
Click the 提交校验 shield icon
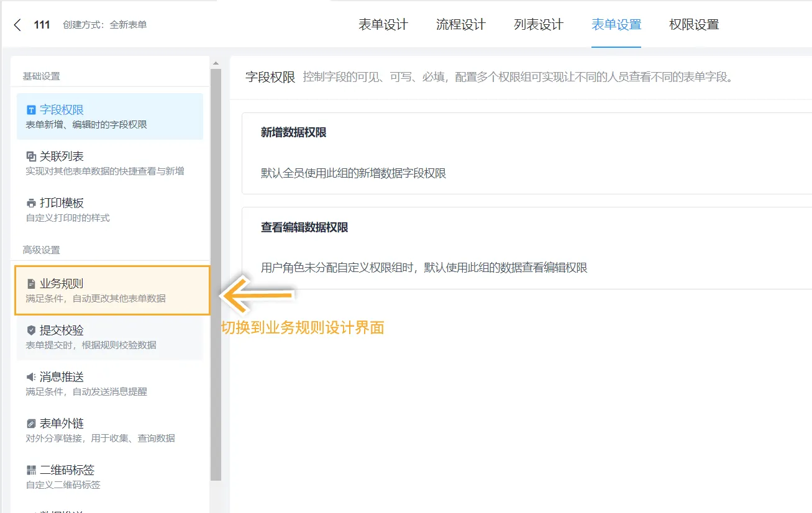point(31,330)
